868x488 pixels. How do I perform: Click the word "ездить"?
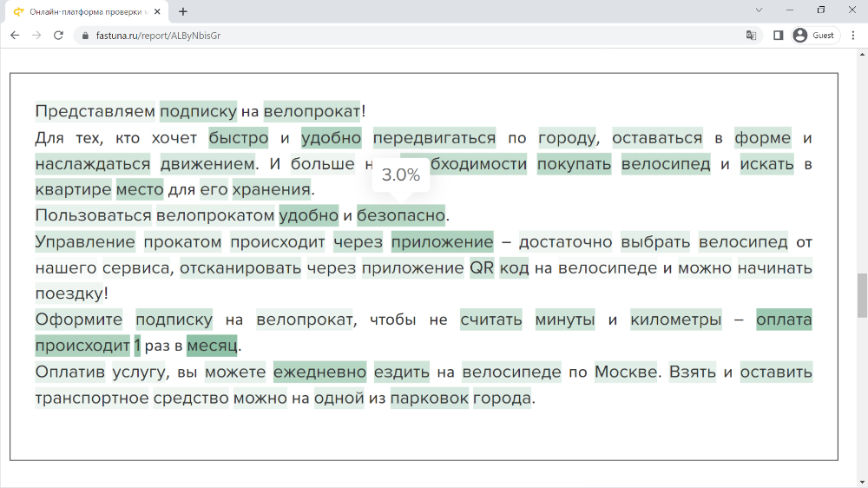(402, 373)
